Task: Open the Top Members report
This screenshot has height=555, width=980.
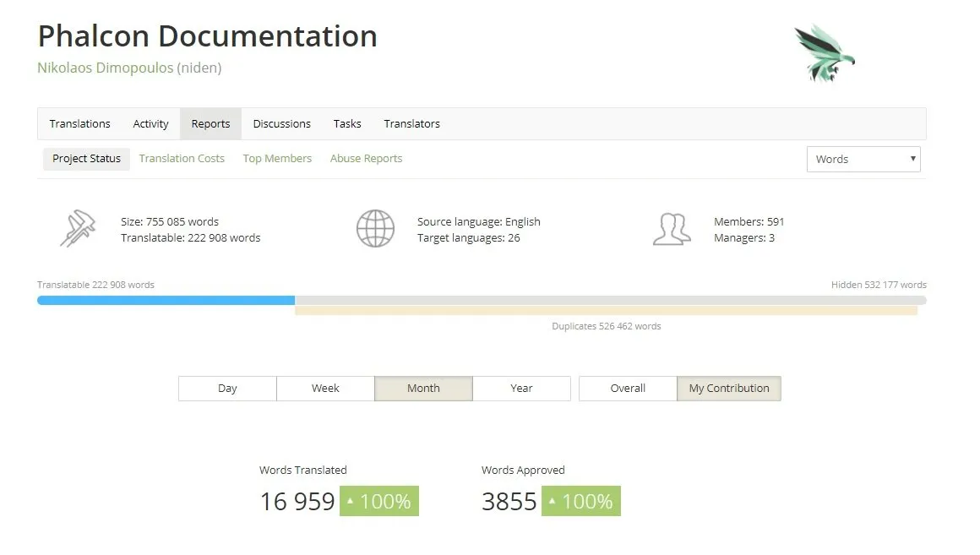Action: coord(277,159)
